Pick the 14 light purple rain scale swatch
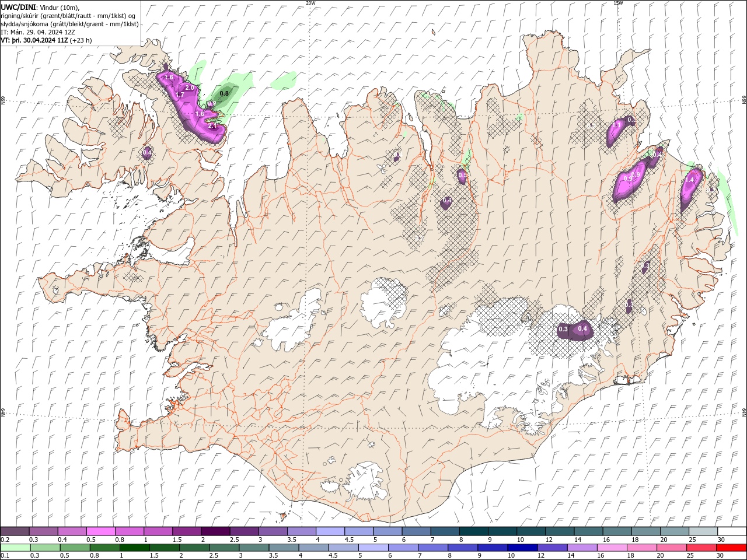Viewport: 747px width, 560px height. (x=581, y=548)
